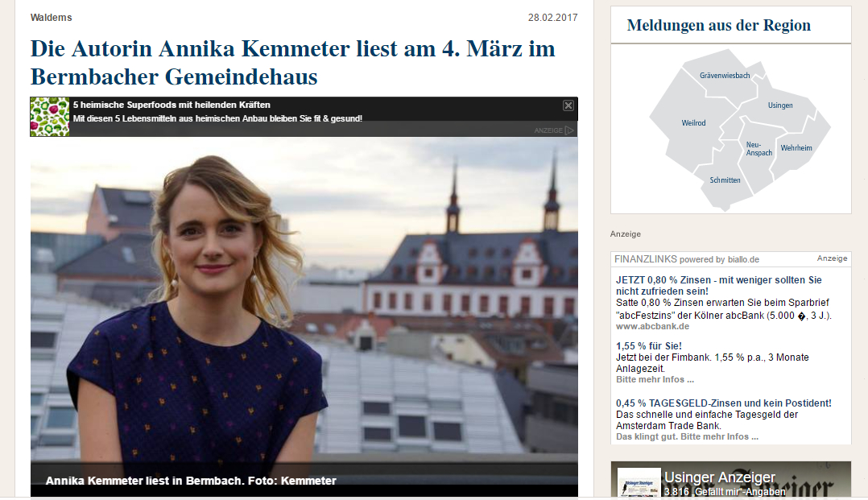Open the Waldems category link

pos(51,18)
